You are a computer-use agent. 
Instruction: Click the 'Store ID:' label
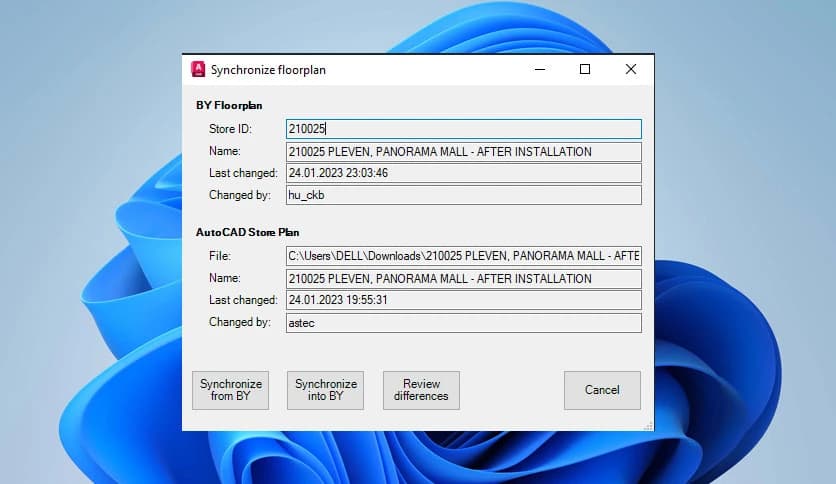click(x=230, y=129)
